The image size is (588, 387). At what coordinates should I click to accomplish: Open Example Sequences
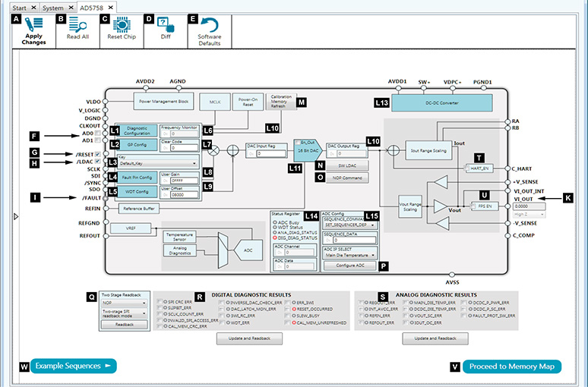[x=74, y=366]
